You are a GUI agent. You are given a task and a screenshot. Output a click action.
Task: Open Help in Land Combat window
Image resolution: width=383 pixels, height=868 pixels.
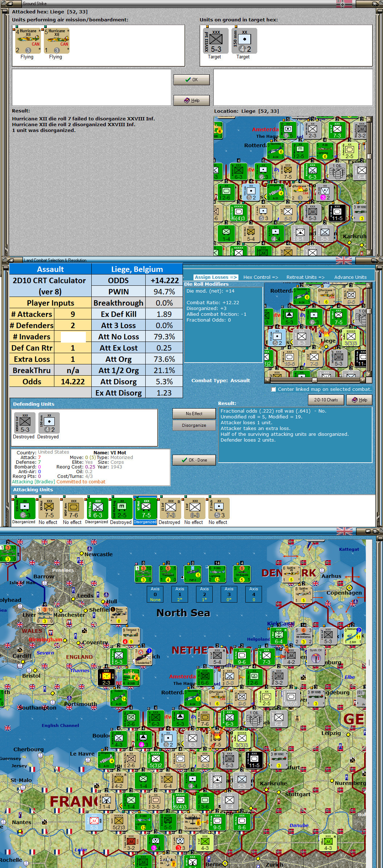(359, 400)
